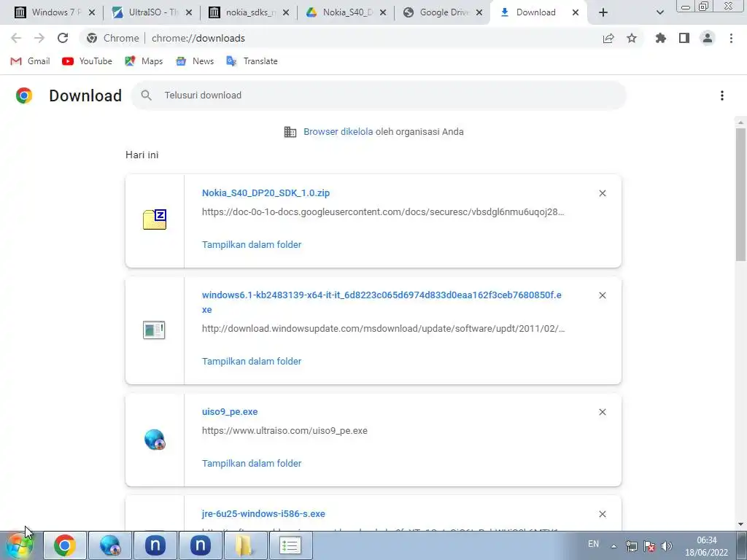Open the network tray icon

(x=632, y=546)
